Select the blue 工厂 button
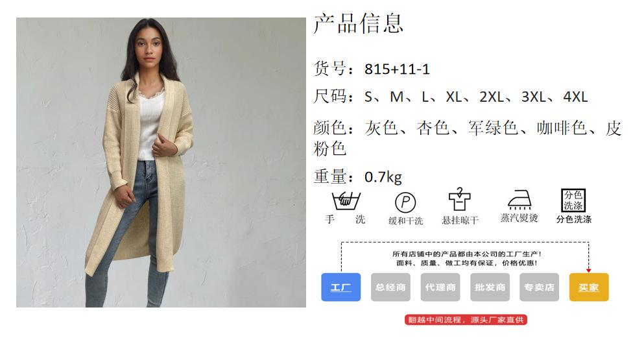 point(341,287)
